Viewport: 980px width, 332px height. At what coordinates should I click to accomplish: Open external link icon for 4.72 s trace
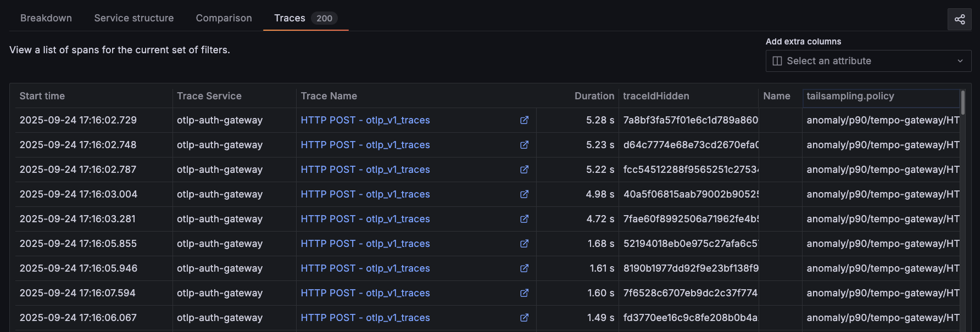pos(524,219)
